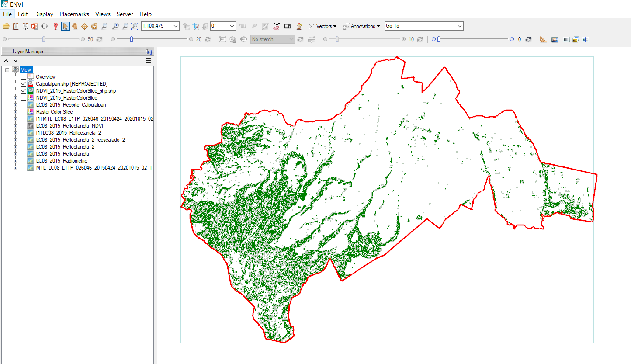Select the Rotate view tool
This screenshot has width=631, height=364.
94,26
